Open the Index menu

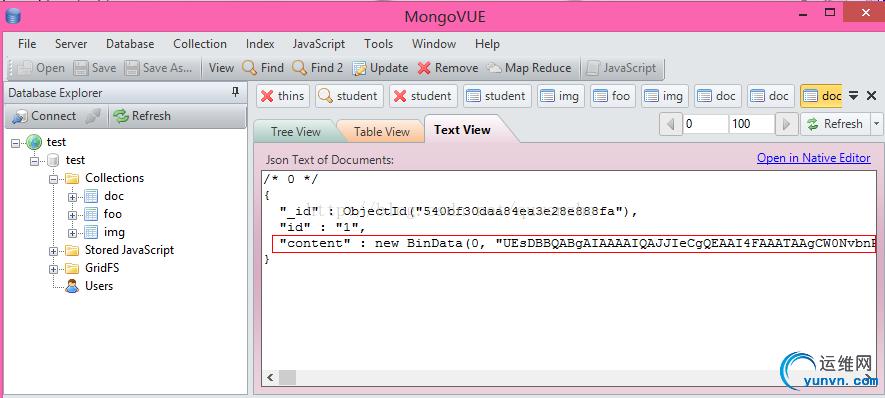point(260,43)
